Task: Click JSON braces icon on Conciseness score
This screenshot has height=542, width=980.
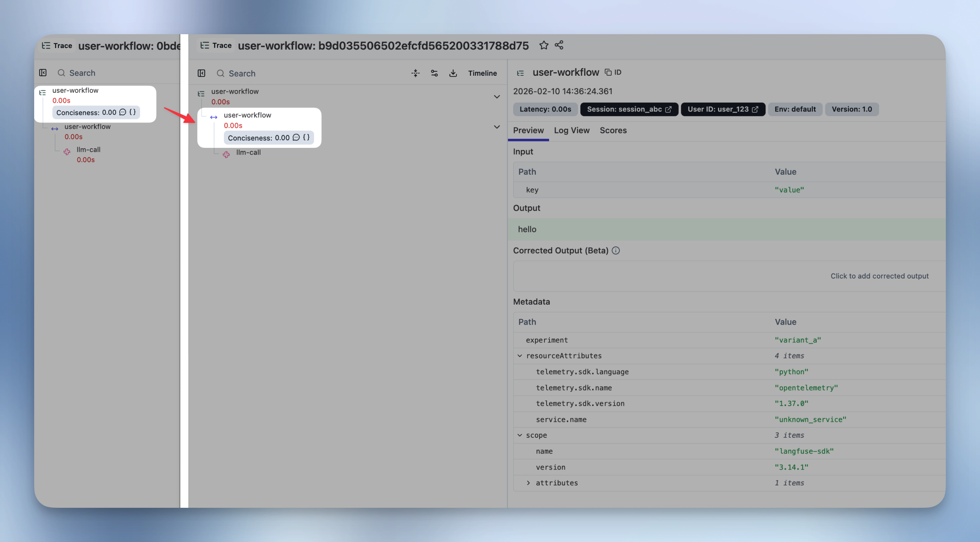Action: (306, 138)
